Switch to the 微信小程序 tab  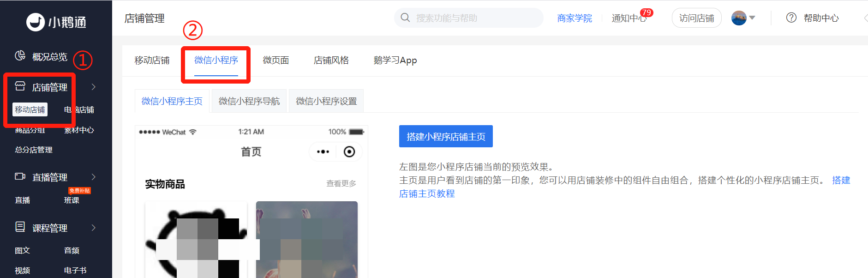216,60
